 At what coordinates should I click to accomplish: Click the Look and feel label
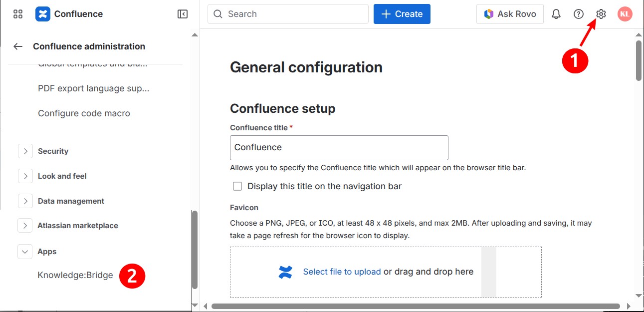coord(62,176)
